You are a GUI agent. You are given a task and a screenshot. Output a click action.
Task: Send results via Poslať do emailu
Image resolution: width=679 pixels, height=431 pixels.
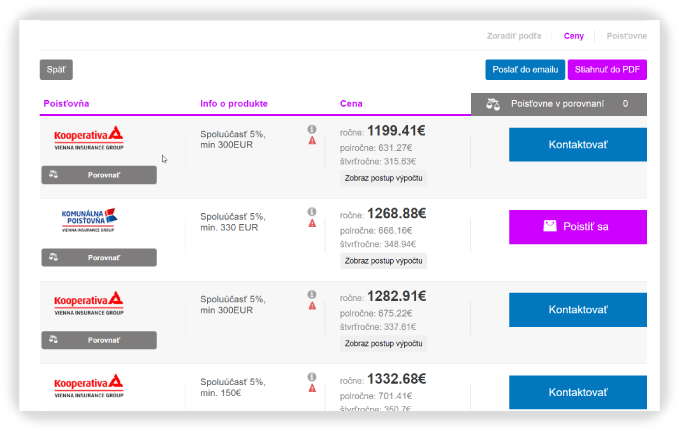tap(525, 70)
